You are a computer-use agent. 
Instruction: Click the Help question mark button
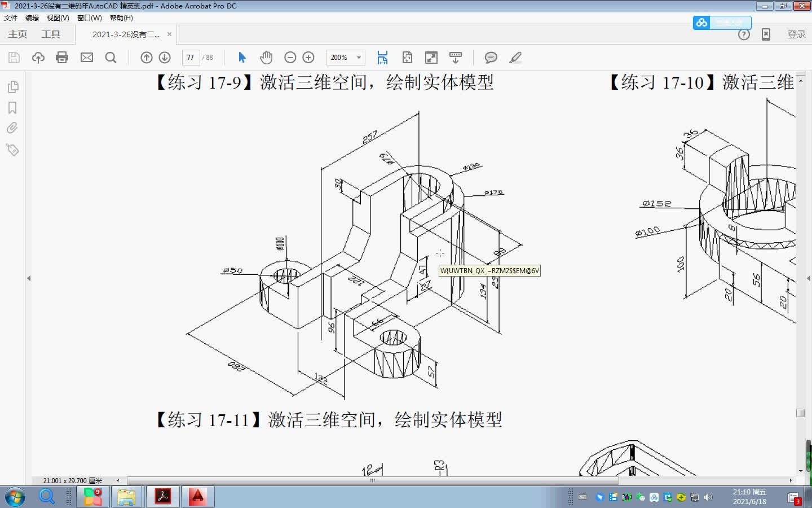pyautogui.click(x=744, y=34)
